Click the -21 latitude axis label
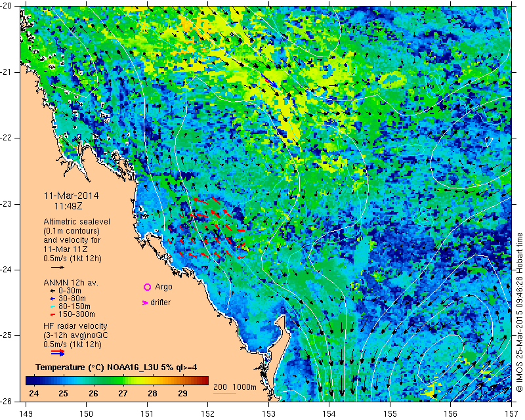 7,72
